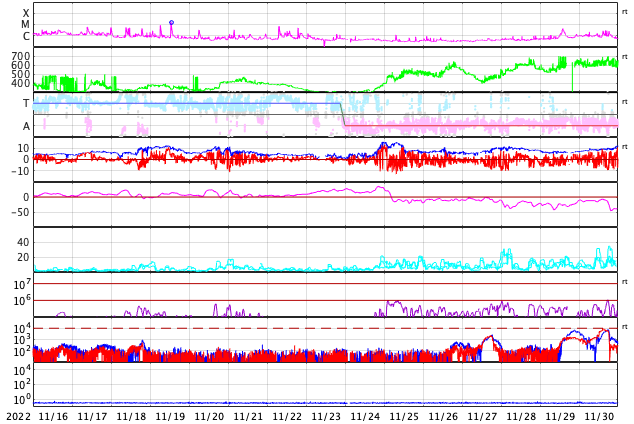The width and height of the screenshot is (634, 424).
Task: Select the C flare class label
Action: (26, 36)
